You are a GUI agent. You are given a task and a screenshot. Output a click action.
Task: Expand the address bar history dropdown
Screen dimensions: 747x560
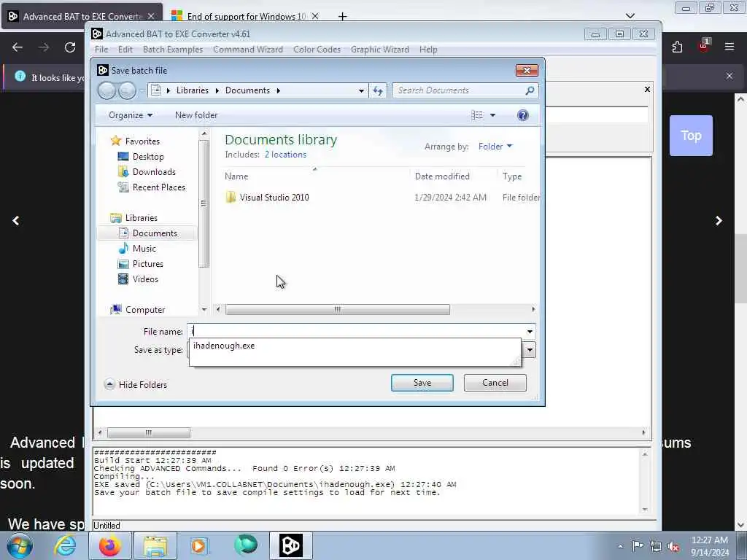(x=361, y=90)
